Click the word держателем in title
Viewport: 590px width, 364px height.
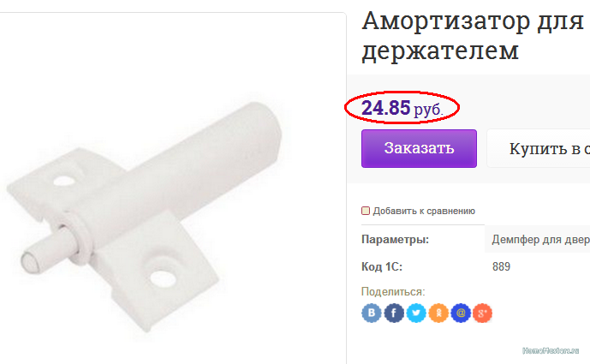pos(440,51)
